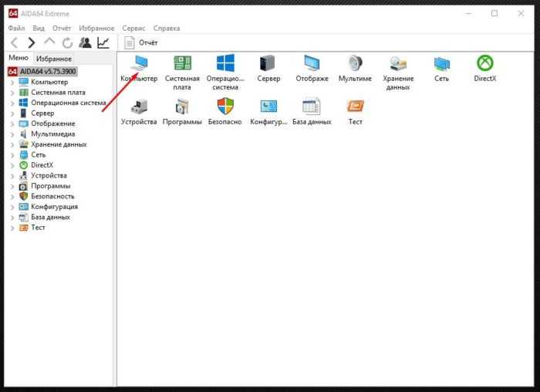Click the Up level arrow
540x392 pixels.
coord(49,42)
